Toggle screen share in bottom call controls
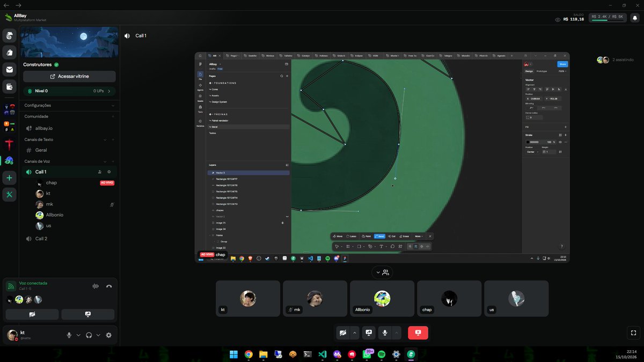Screen dimensions: 644x362 369,333
